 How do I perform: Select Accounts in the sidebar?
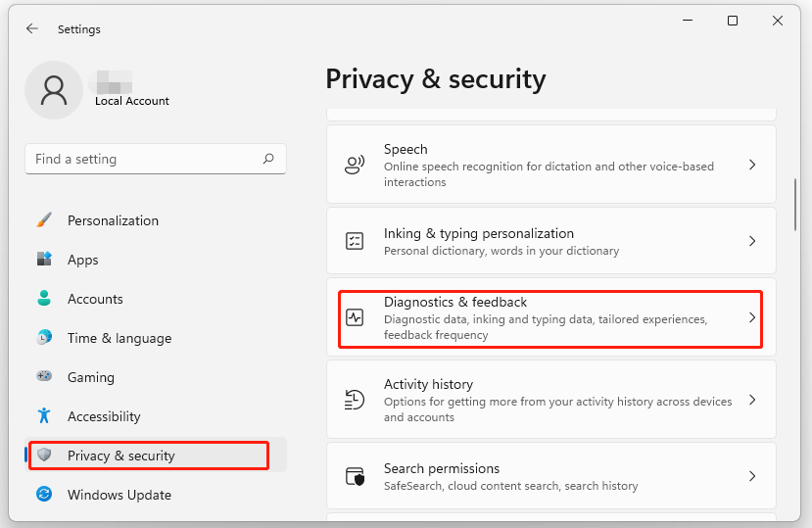pyautogui.click(x=95, y=299)
